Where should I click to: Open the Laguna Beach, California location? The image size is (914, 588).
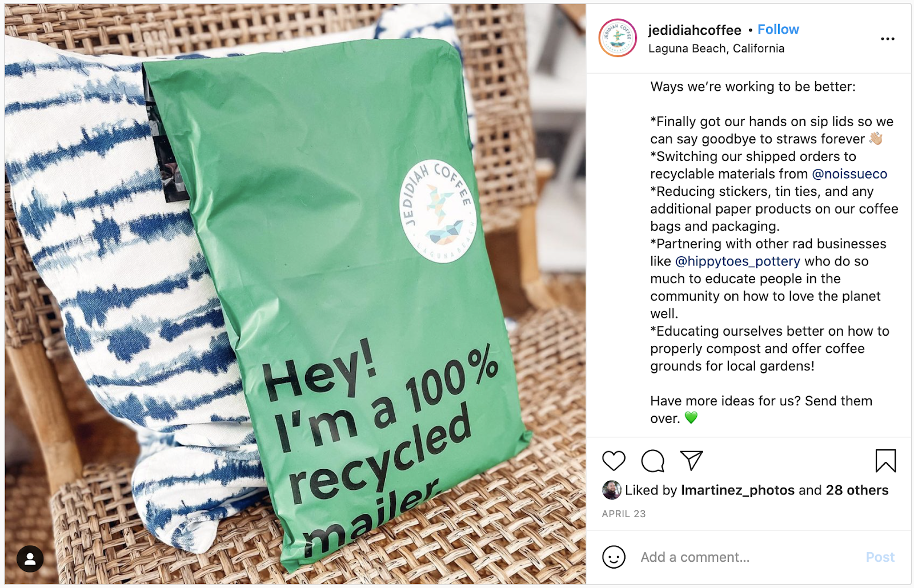716,49
